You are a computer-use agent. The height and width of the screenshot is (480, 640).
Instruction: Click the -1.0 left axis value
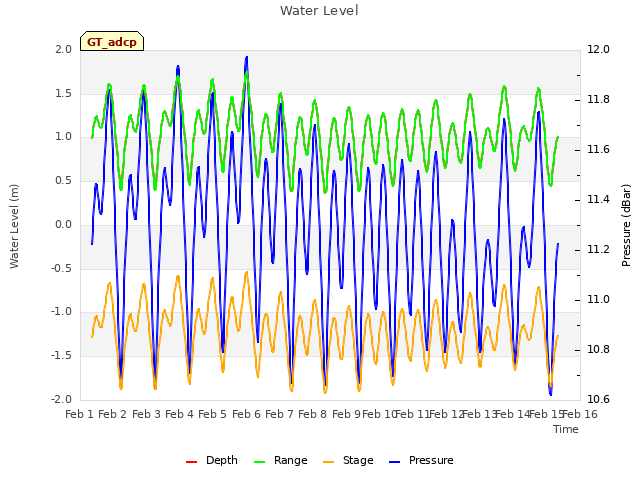61,312
